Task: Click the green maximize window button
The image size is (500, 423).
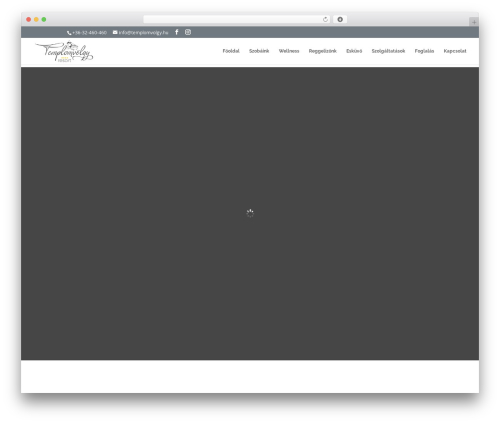Action: click(x=44, y=19)
